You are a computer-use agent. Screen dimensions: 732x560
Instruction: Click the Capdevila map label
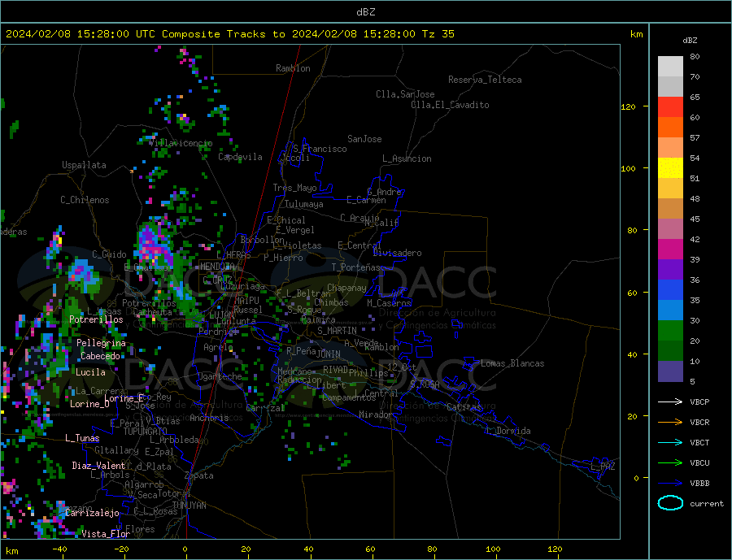(240, 157)
